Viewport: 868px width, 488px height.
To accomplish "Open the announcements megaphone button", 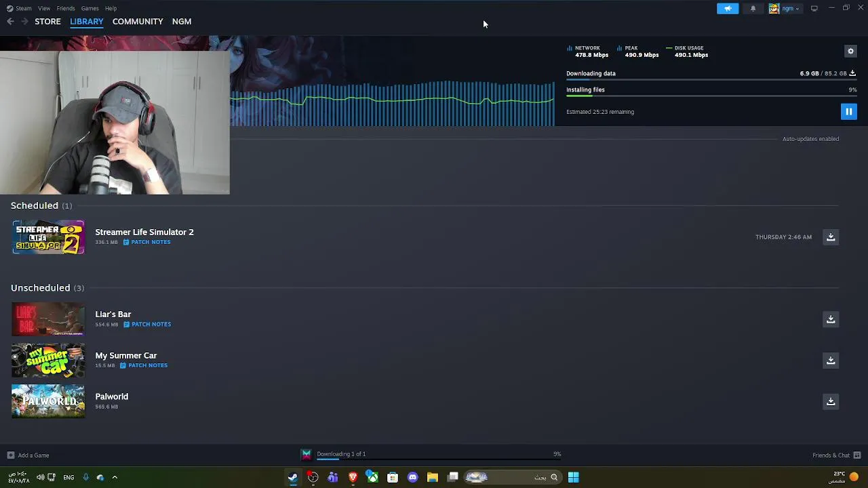I will coord(728,8).
